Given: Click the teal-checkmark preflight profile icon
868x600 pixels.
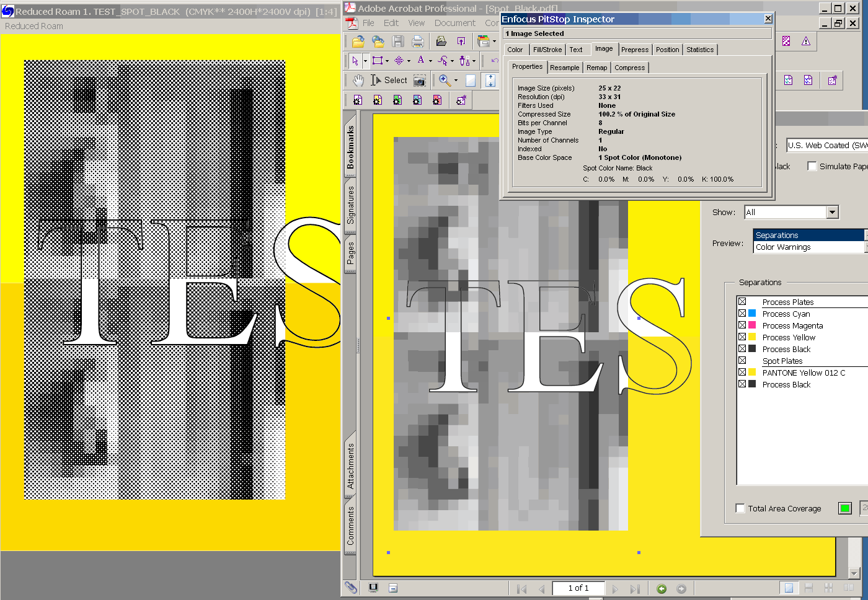Looking at the screenshot, I should coord(788,81).
